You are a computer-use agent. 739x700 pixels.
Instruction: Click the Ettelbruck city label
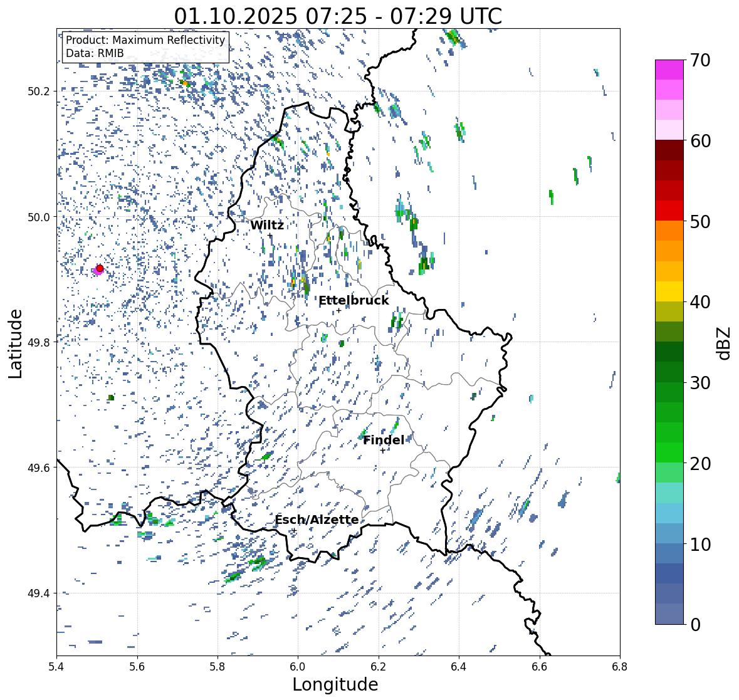pyautogui.click(x=354, y=301)
